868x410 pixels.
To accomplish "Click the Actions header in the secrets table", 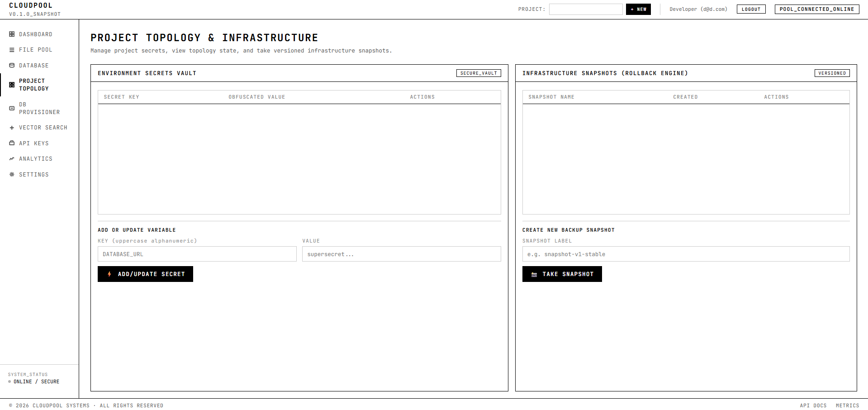I will pos(422,97).
